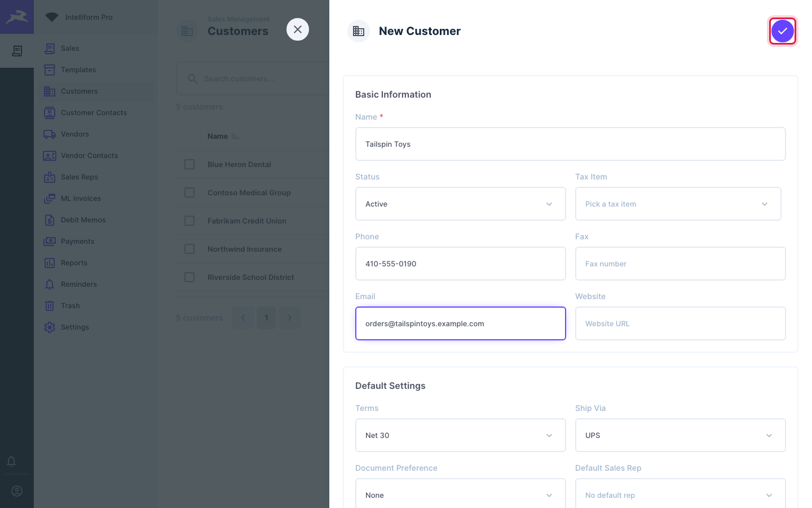
Task: Open the Status dropdown showing Active
Action: (x=460, y=204)
